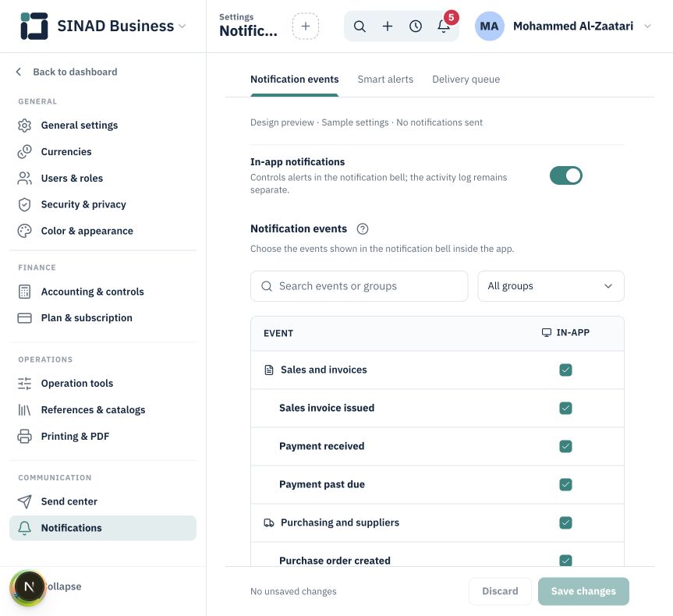Uncheck the Purchasing and suppliers group checkbox
673x616 pixels.
[x=565, y=523]
